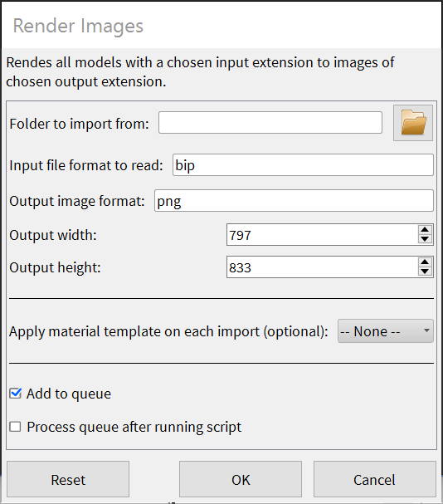This screenshot has height=504, width=443.
Task: Increase Output height with the up arrow
Action: pyautogui.click(x=425, y=262)
